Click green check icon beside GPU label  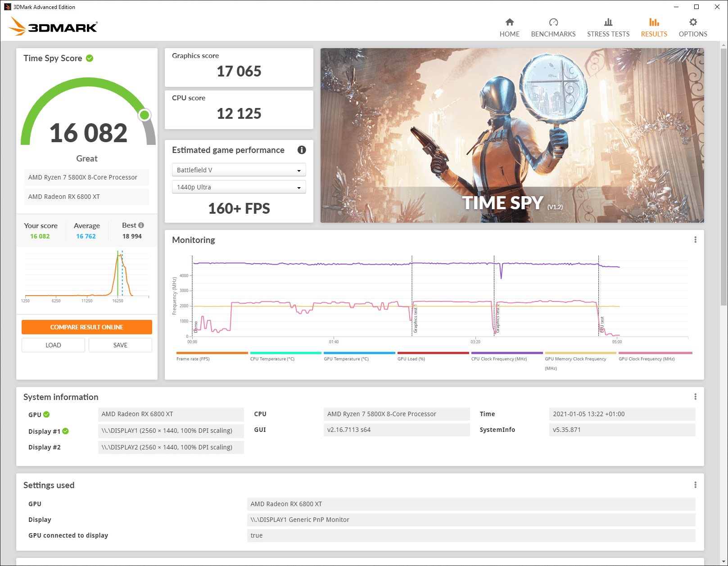pos(46,414)
